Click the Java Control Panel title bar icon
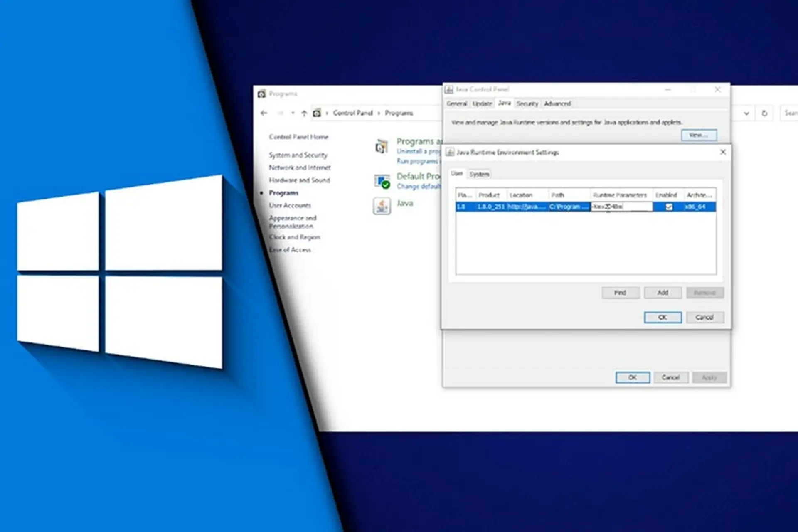 (449, 89)
